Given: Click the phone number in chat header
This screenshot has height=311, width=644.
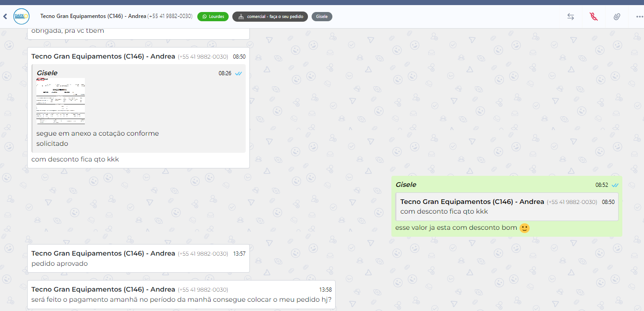Looking at the screenshot, I should [x=170, y=16].
